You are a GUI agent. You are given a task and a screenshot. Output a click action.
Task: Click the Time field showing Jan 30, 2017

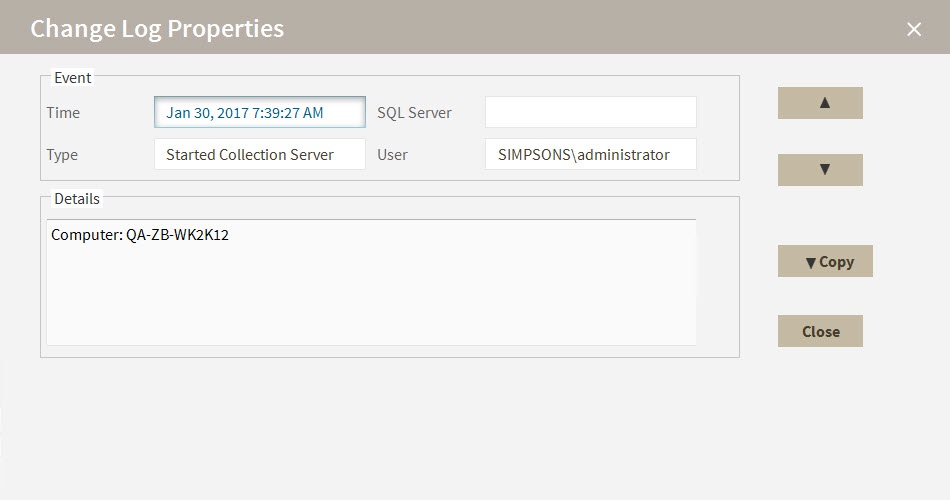(259, 113)
